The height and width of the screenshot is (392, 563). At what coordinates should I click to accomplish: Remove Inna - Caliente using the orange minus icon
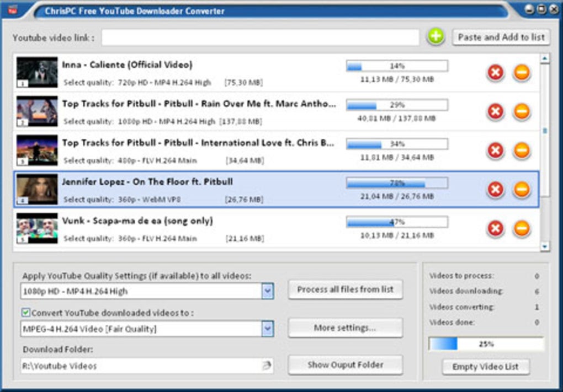click(x=522, y=73)
